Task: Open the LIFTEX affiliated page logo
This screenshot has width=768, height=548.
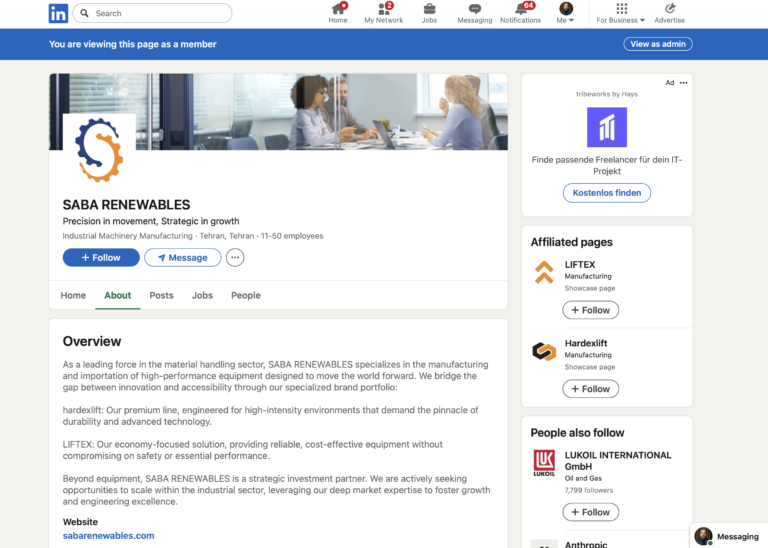Action: point(544,272)
